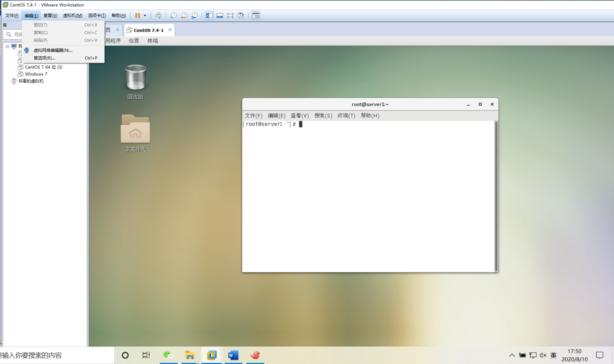Enter full screen mode

click(230, 16)
